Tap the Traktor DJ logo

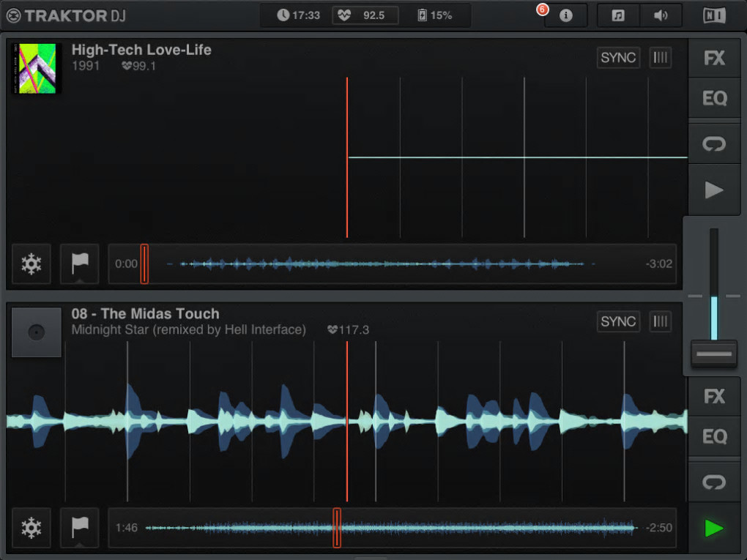tap(66, 15)
